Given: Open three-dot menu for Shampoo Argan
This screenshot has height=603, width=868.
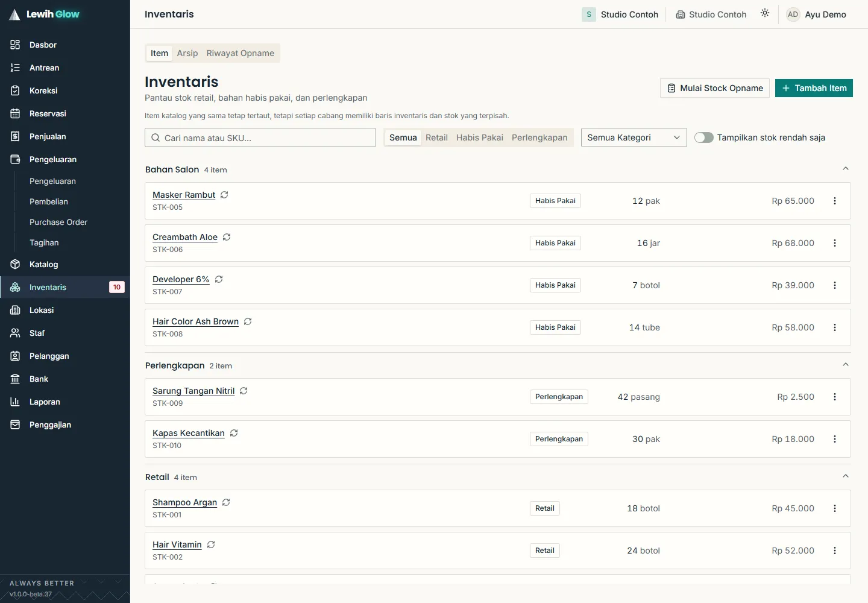Looking at the screenshot, I should coord(835,508).
